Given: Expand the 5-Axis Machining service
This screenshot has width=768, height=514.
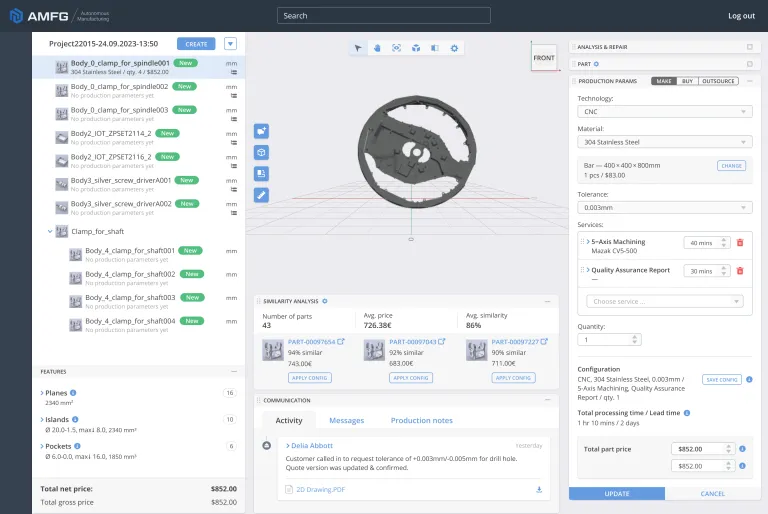Looking at the screenshot, I should pos(588,242).
